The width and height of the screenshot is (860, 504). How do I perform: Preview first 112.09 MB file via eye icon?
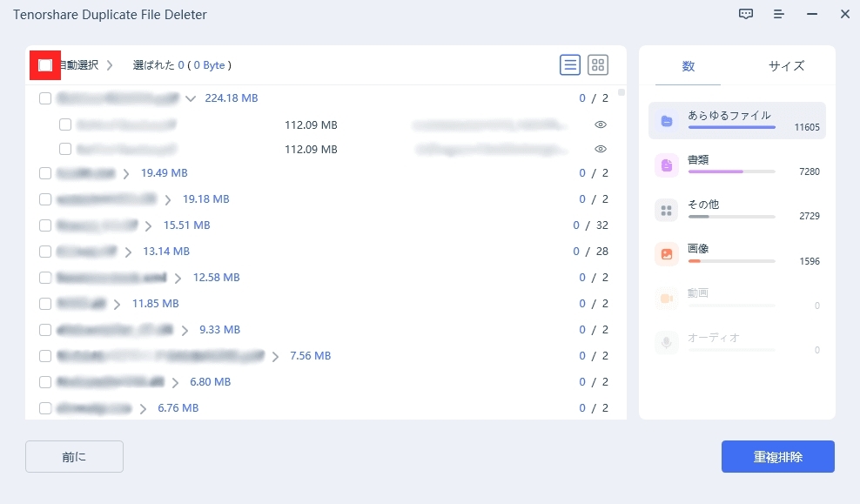pyautogui.click(x=601, y=125)
